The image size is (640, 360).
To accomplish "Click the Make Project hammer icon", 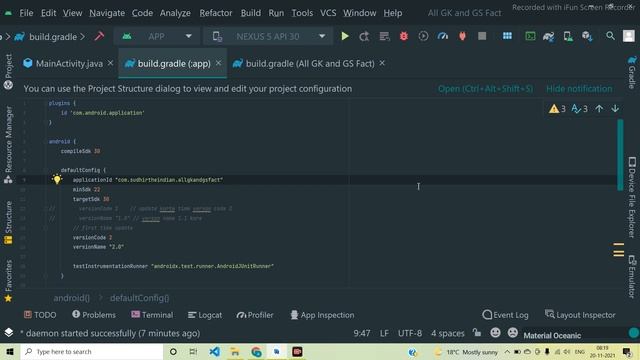I will 99,36.
